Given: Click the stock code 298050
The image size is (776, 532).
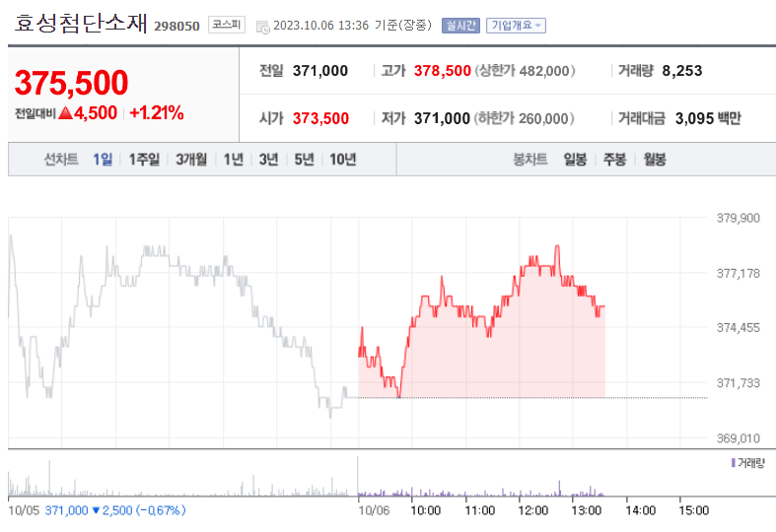Looking at the screenshot, I should coord(176,27).
